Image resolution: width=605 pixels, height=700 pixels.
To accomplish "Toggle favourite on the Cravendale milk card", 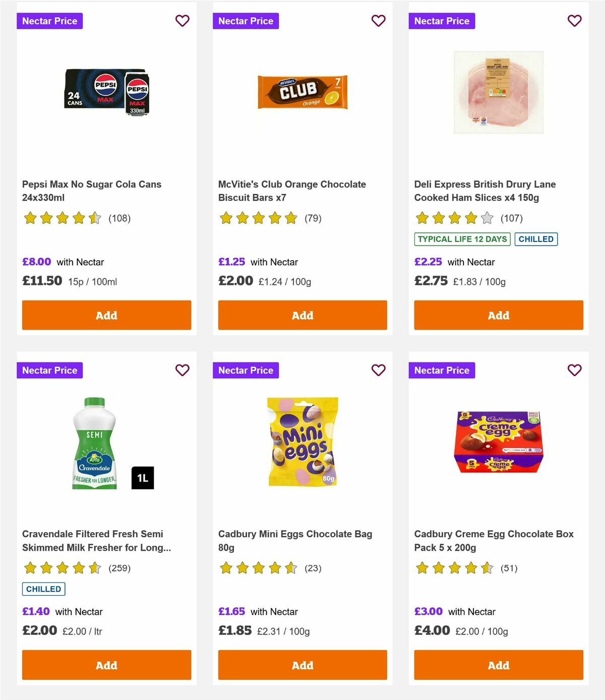I will tap(182, 370).
